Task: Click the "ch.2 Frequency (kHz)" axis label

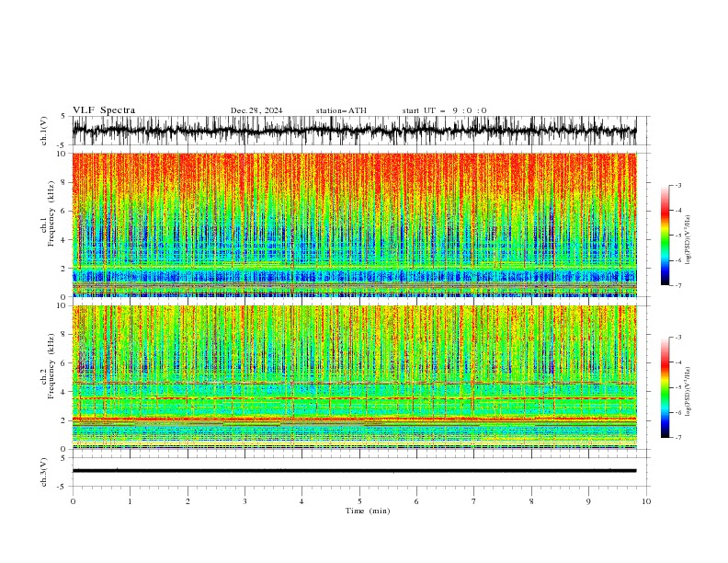Action: (x=49, y=367)
